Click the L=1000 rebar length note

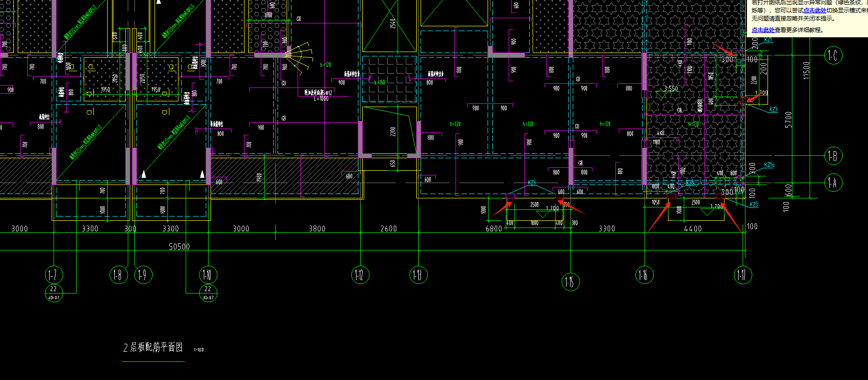pyautogui.click(x=321, y=98)
